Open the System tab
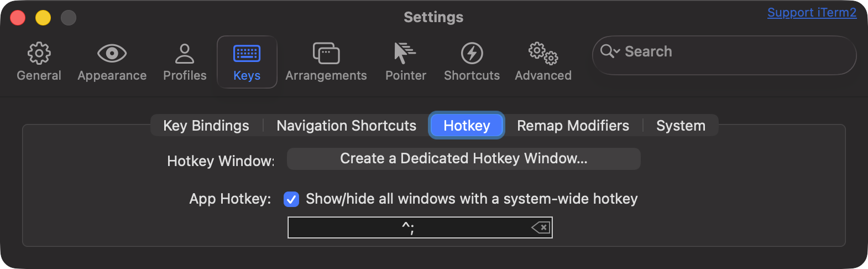This screenshot has height=269, width=868. tap(681, 126)
